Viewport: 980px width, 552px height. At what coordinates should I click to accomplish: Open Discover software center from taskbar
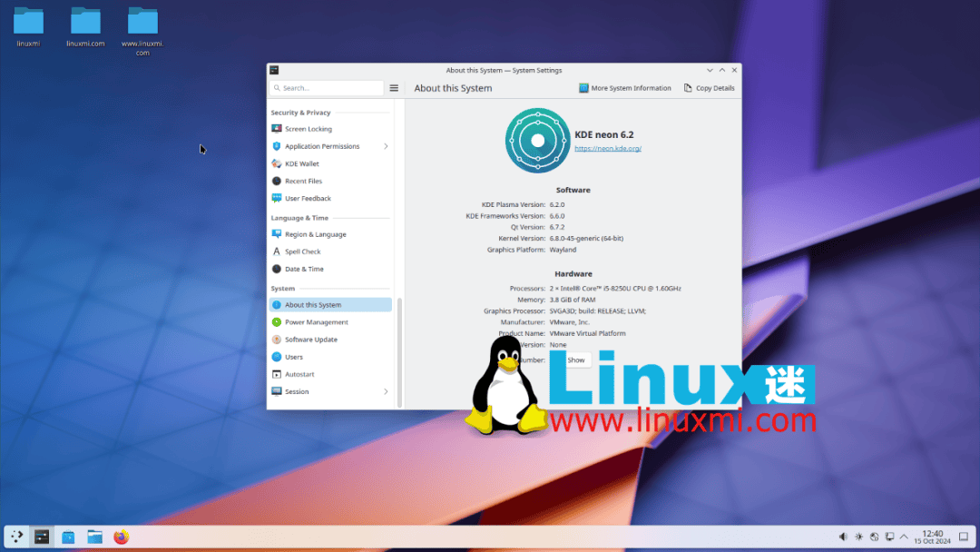[68, 537]
